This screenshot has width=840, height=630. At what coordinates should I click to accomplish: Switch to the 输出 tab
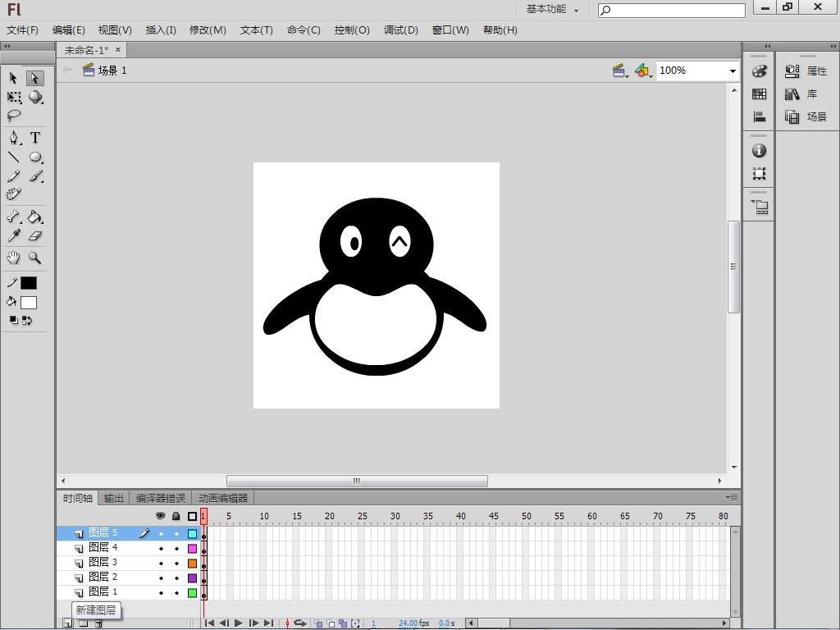(113, 498)
